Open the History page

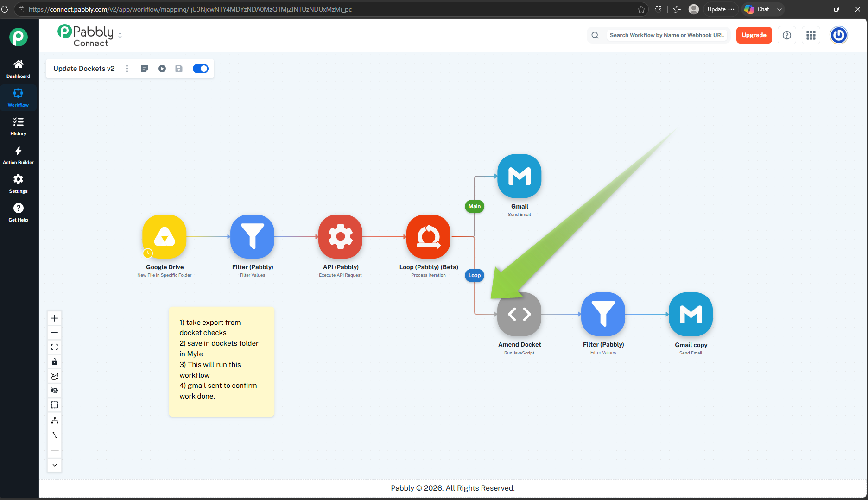[x=19, y=127]
